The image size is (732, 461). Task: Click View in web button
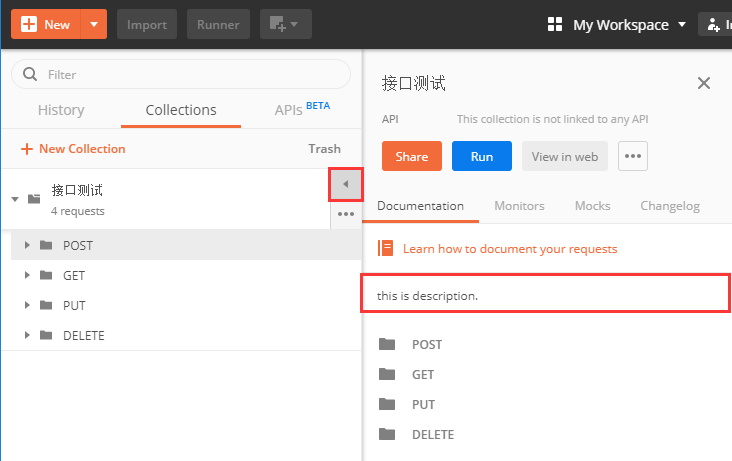click(565, 156)
